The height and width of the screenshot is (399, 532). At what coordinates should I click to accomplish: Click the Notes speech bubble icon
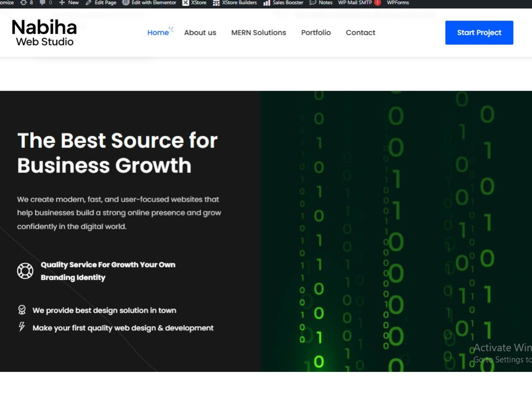312,3
